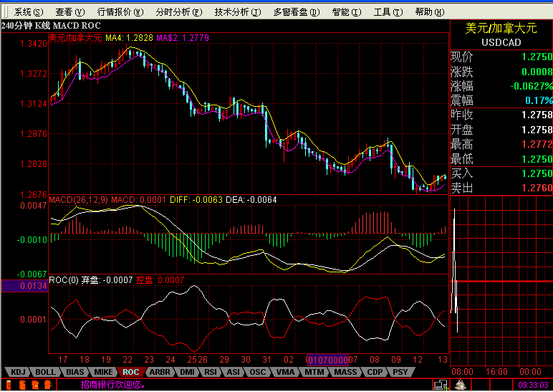Screen dimensions: 553x392
Task: Click the 控盘: 0.0007 label
Action: [160, 280]
